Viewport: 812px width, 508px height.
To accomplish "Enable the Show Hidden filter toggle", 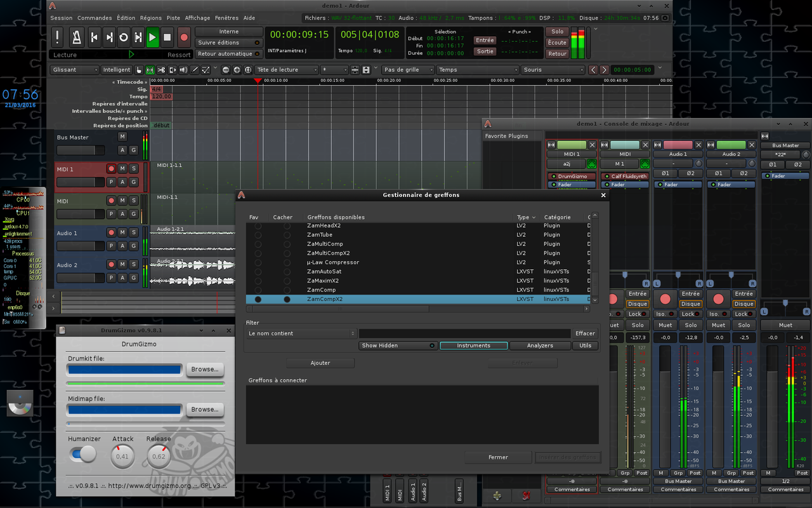I will coord(398,345).
